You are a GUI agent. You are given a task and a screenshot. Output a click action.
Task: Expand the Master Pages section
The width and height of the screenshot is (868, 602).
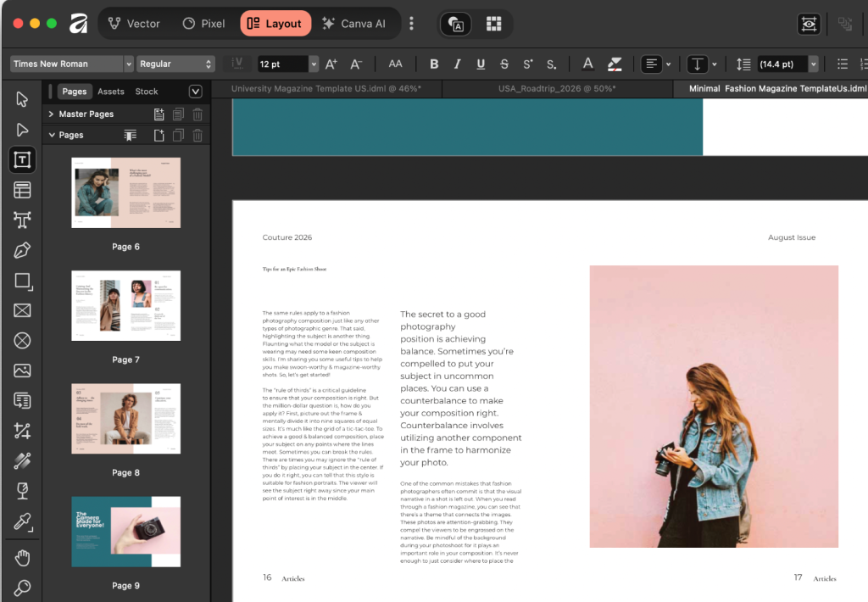[x=51, y=114]
